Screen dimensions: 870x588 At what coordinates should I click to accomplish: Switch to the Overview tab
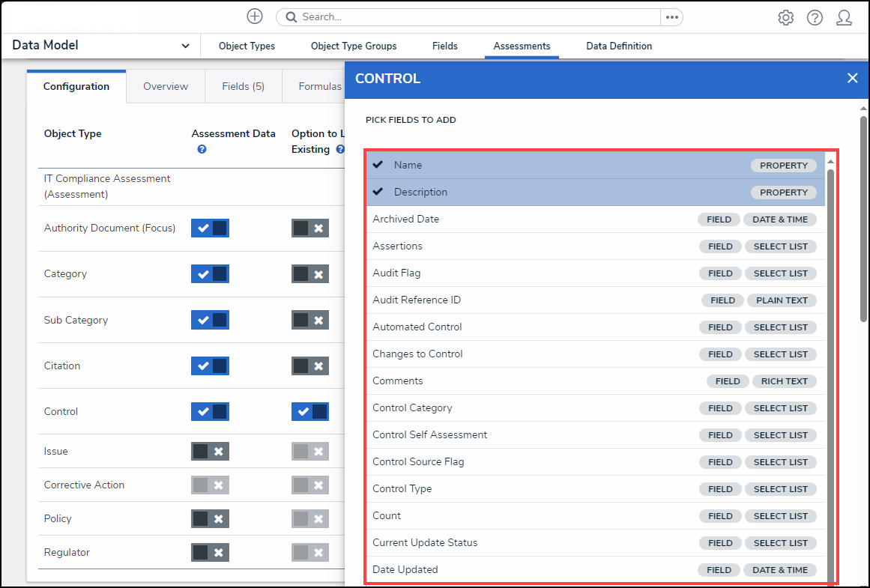click(166, 86)
